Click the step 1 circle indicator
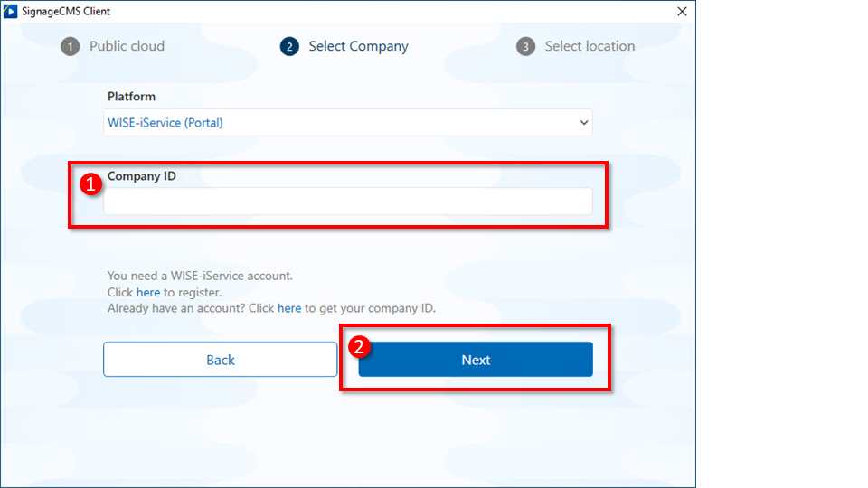 tap(71, 46)
